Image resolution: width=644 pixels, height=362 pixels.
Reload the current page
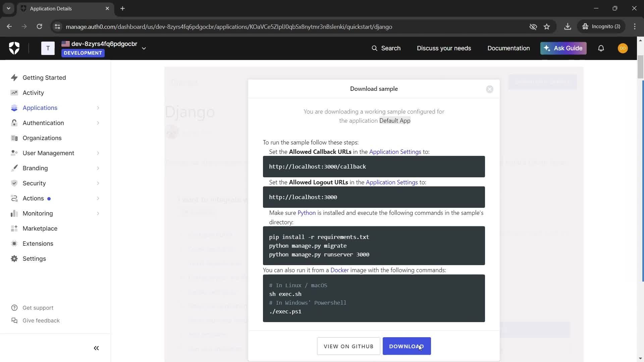click(x=39, y=26)
